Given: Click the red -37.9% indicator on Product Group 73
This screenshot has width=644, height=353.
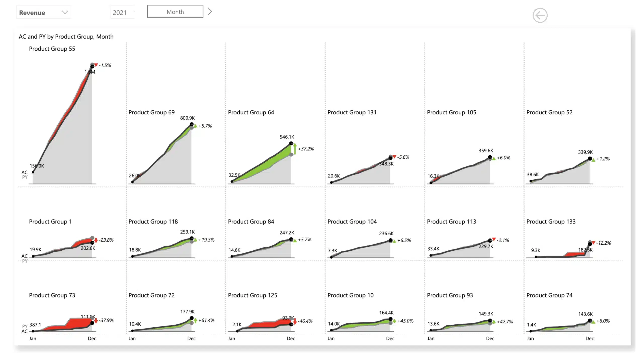Looking at the screenshot, I should coord(96,320).
